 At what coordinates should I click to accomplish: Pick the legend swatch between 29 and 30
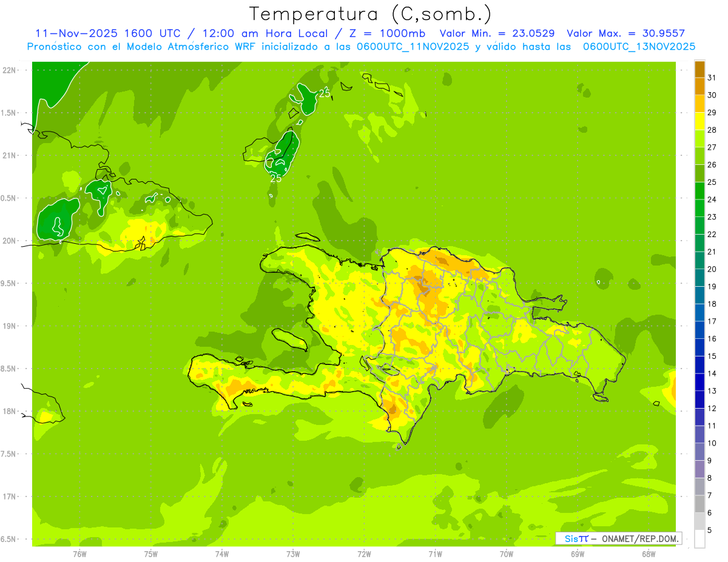tap(699, 104)
